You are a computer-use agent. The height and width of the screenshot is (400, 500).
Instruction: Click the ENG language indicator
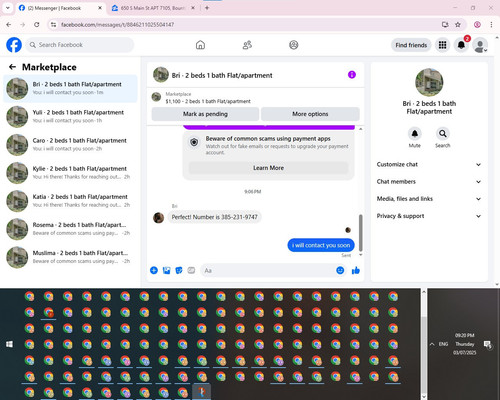443,344
